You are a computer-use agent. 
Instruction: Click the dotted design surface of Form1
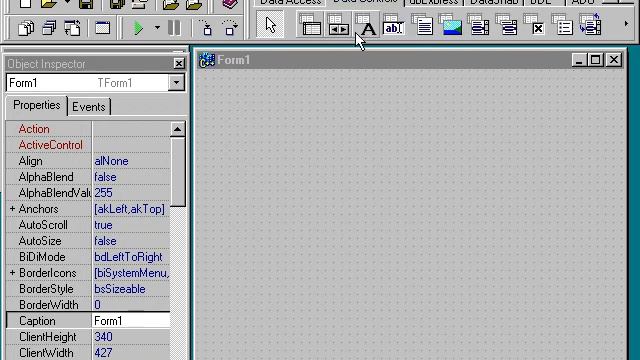410,214
